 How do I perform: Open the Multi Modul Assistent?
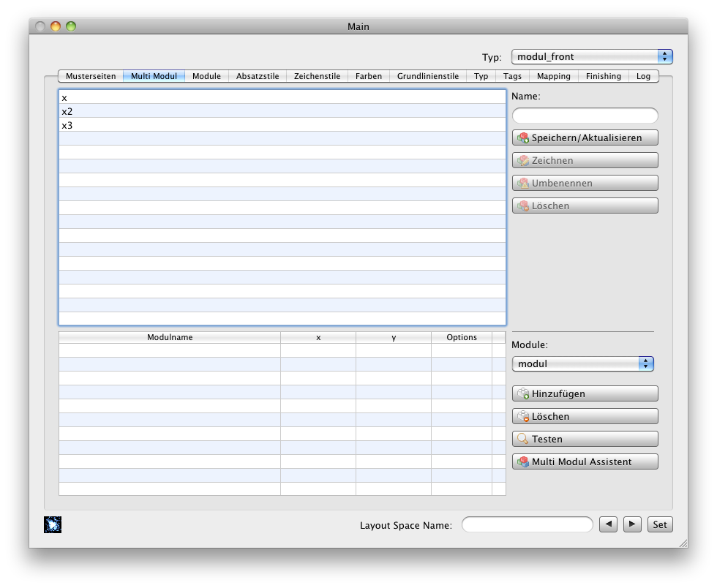point(585,462)
